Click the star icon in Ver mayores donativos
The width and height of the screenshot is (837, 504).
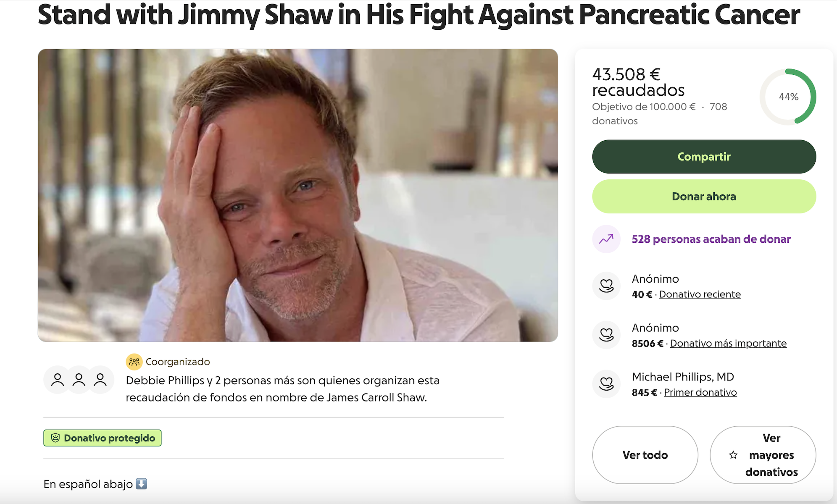coord(734,455)
